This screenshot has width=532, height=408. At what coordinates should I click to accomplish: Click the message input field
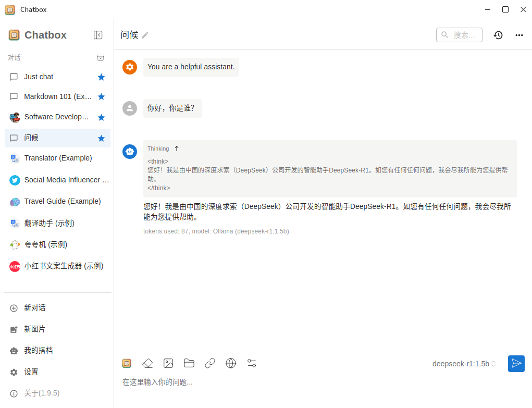261,381
